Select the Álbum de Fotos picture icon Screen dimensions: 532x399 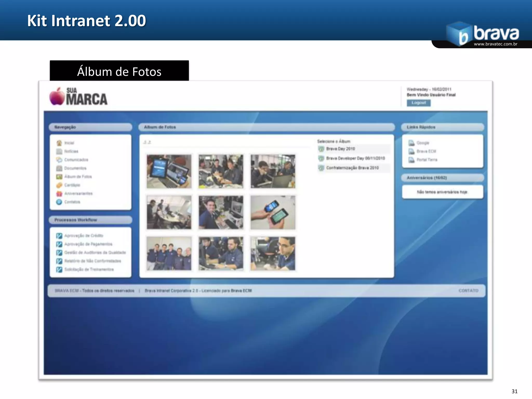[59, 177]
